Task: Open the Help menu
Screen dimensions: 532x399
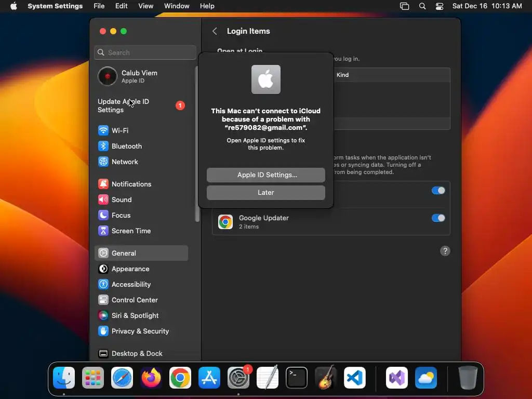Action: coord(207,6)
